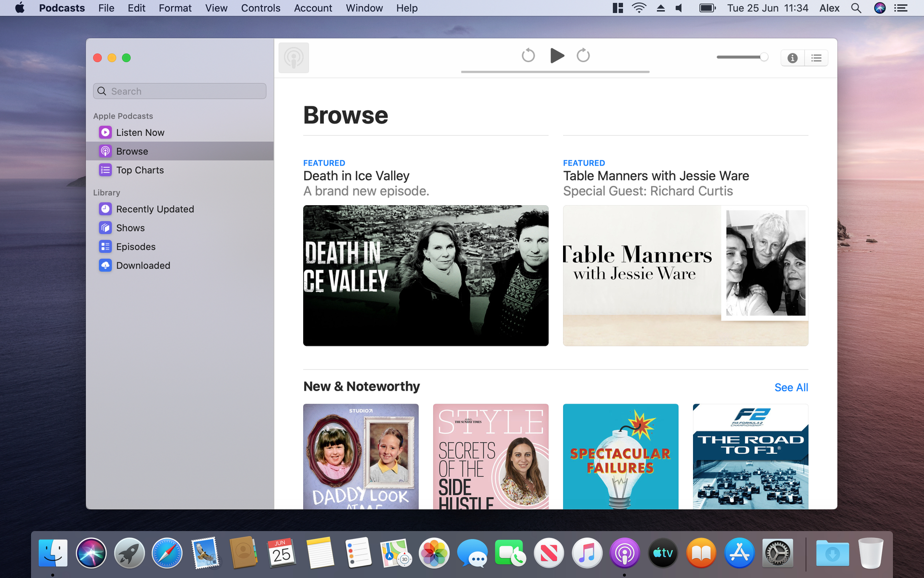Open Death in Ice Valley artwork
Screen dimensions: 924x578
pyautogui.click(x=426, y=276)
